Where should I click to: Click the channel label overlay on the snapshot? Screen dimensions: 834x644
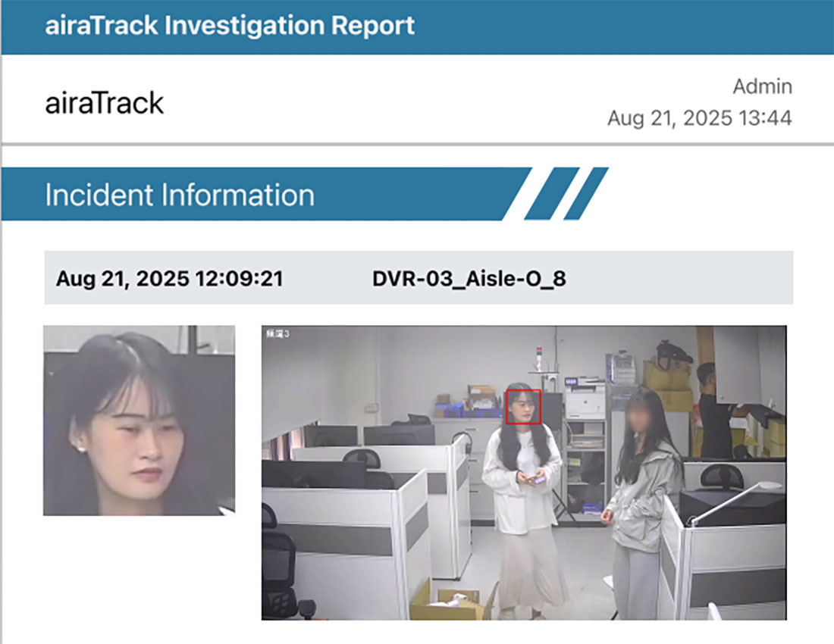(x=277, y=333)
